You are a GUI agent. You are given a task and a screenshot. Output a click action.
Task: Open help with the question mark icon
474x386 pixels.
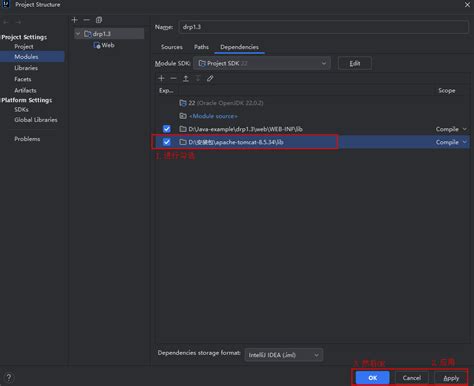click(x=9, y=377)
